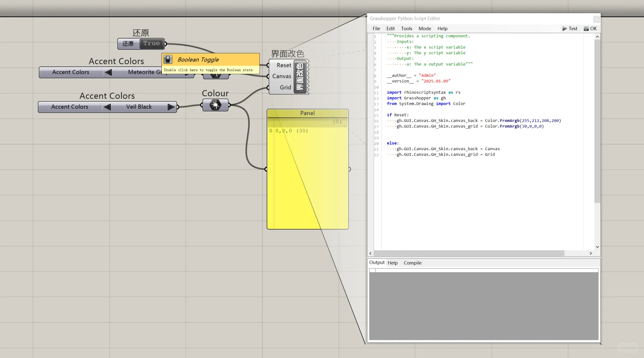Toggle the 还原 Boolean True value

pyautogui.click(x=152, y=43)
